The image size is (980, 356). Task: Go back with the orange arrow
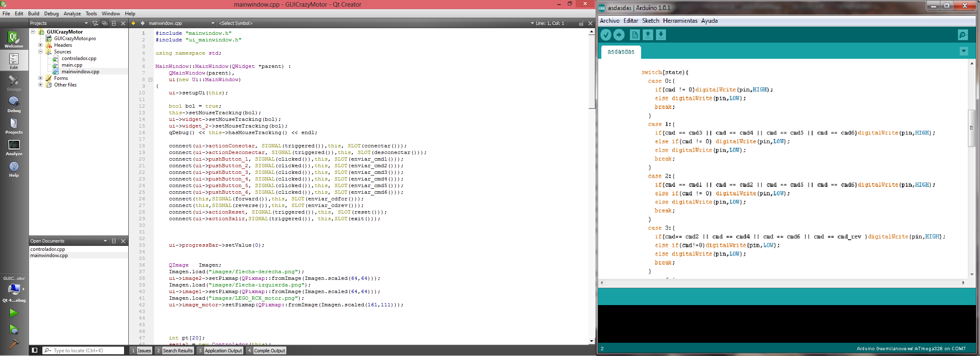pyautogui.click(x=133, y=23)
